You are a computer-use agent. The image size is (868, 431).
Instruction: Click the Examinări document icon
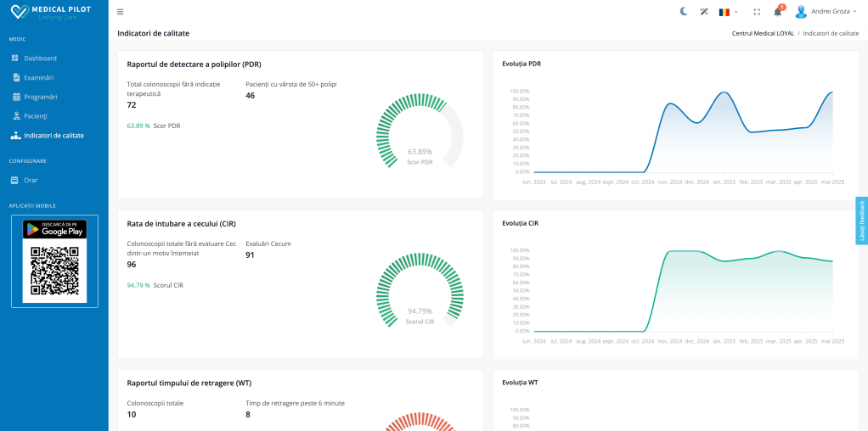tap(15, 77)
